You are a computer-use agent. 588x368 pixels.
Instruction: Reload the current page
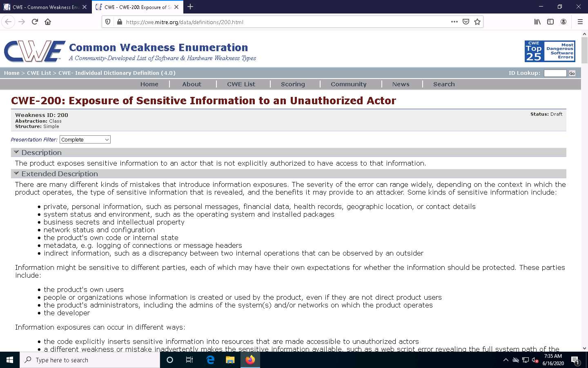35,22
